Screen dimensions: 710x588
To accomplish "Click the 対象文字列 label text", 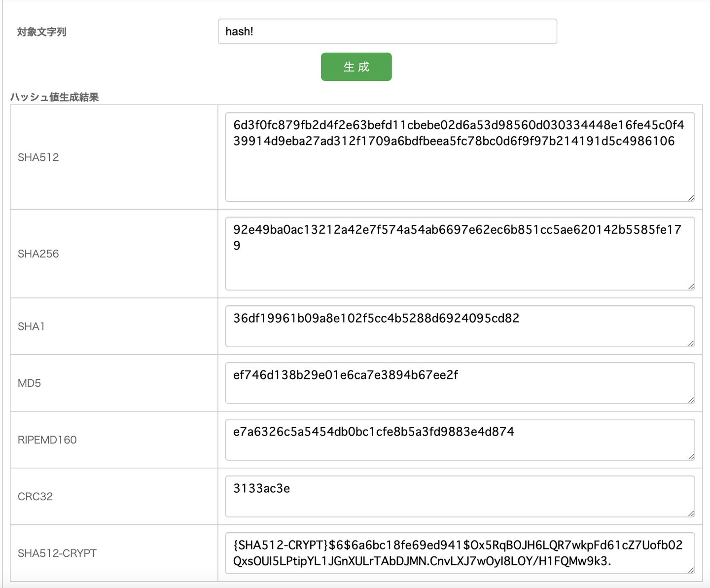I will pos(42,32).
